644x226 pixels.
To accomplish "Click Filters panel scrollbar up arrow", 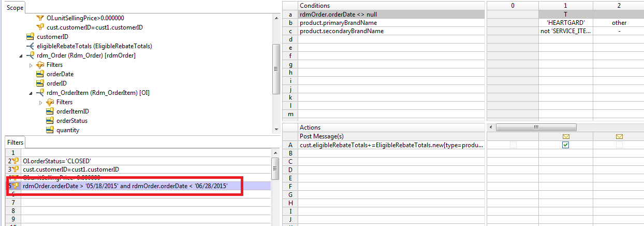I will point(275,153).
